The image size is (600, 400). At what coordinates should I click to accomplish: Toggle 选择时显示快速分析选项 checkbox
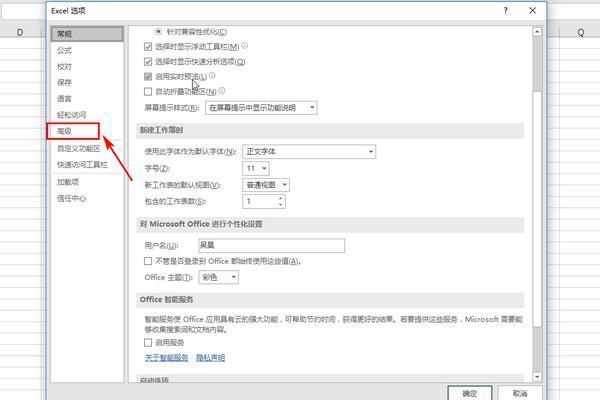pyautogui.click(x=148, y=62)
